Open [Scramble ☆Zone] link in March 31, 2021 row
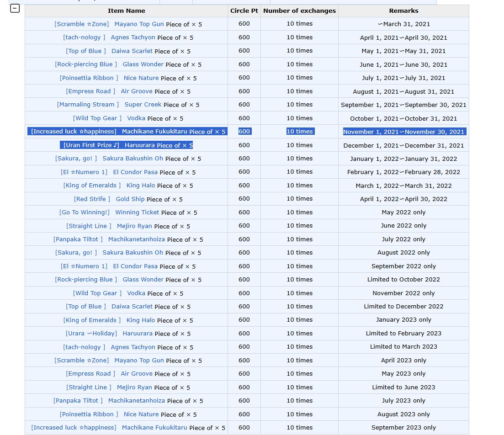This screenshot has width=504, height=435. tap(82, 24)
